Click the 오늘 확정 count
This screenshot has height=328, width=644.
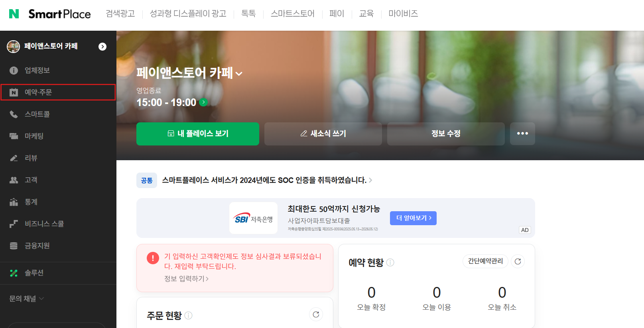tap(371, 293)
